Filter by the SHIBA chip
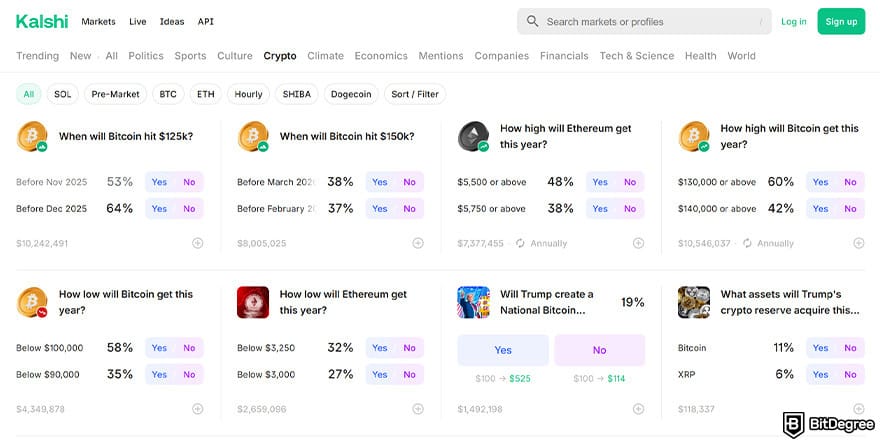The image size is (880, 444). tap(297, 94)
